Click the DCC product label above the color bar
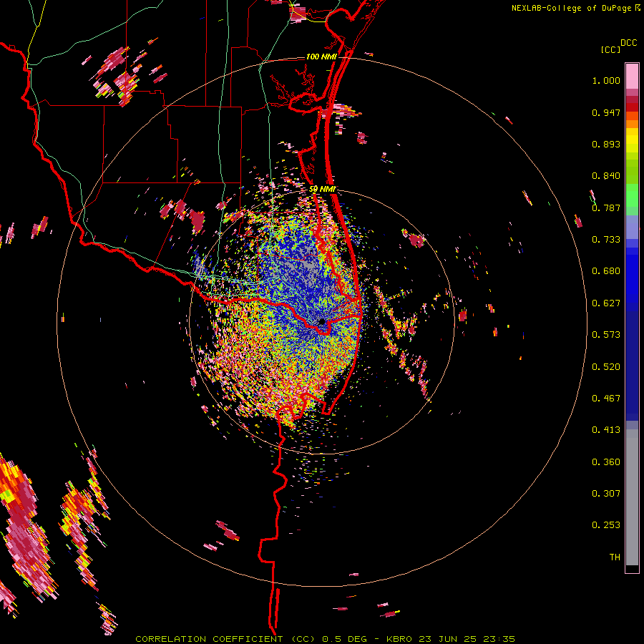 629,43
